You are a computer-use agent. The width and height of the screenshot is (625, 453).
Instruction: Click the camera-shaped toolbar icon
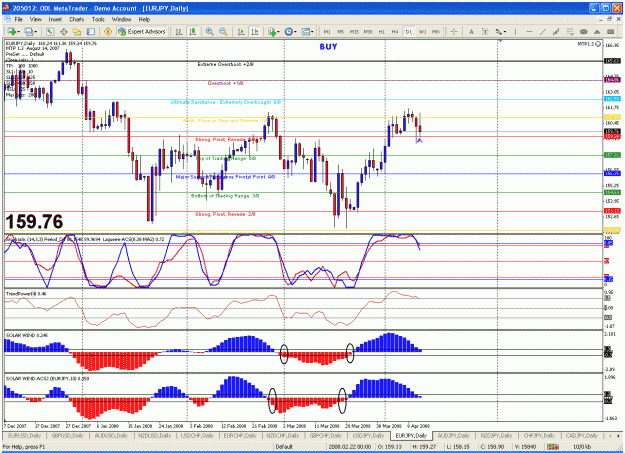(611, 32)
